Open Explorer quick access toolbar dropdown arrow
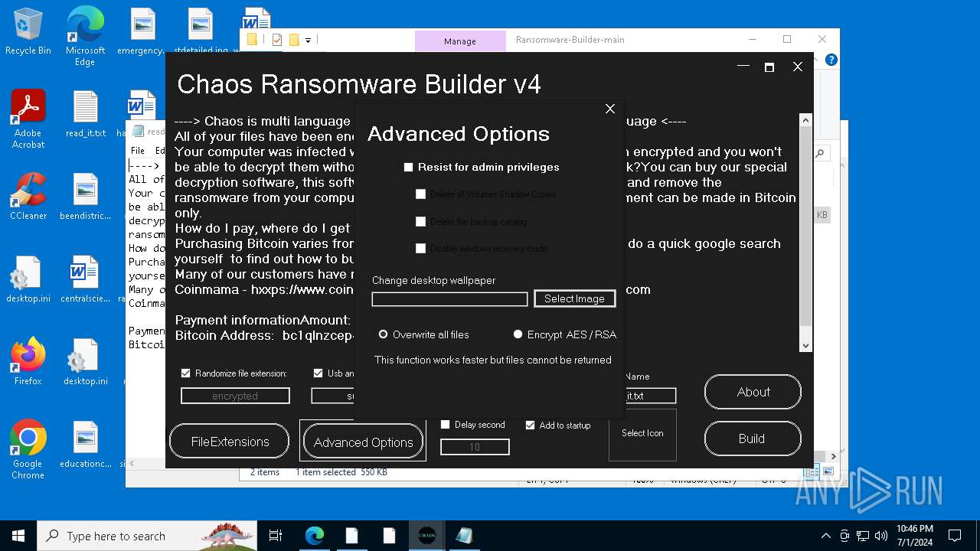The height and width of the screenshot is (551, 980). click(309, 40)
